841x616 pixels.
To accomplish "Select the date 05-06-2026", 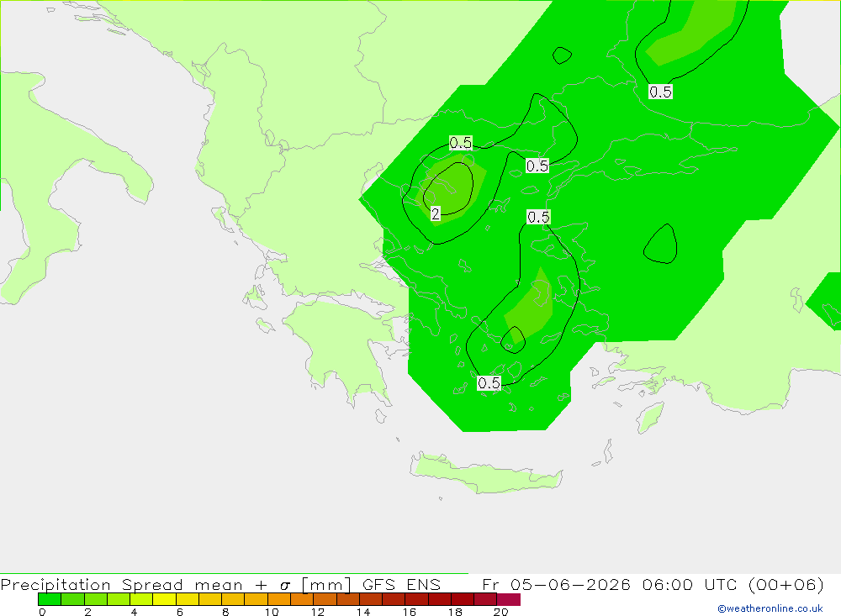I will pyautogui.click(x=569, y=584).
